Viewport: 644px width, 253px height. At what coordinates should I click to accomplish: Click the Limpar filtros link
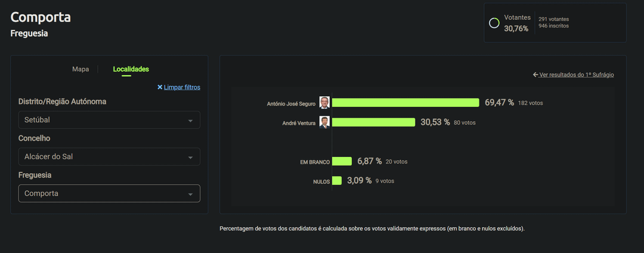click(182, 87)
